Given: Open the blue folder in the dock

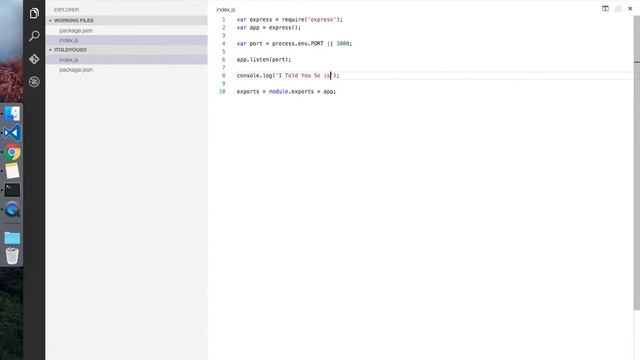Looking at the screenshot, I should click(12, 238).
